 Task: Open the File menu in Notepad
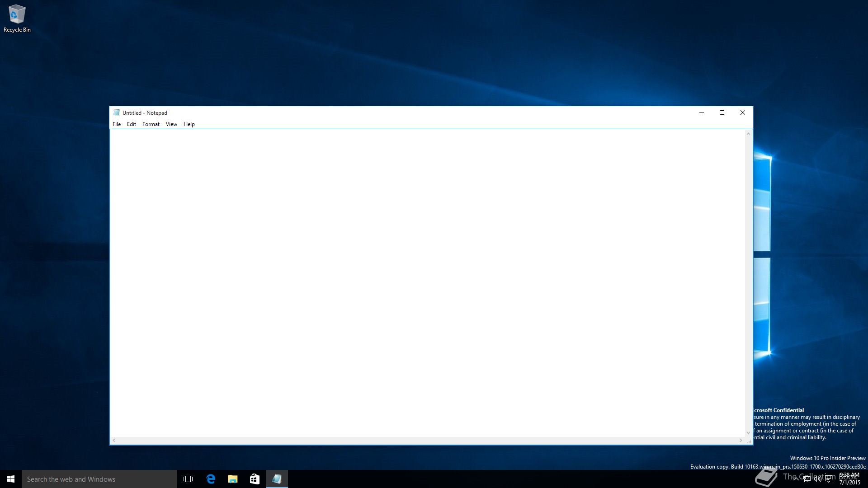[x=117, y=124]
